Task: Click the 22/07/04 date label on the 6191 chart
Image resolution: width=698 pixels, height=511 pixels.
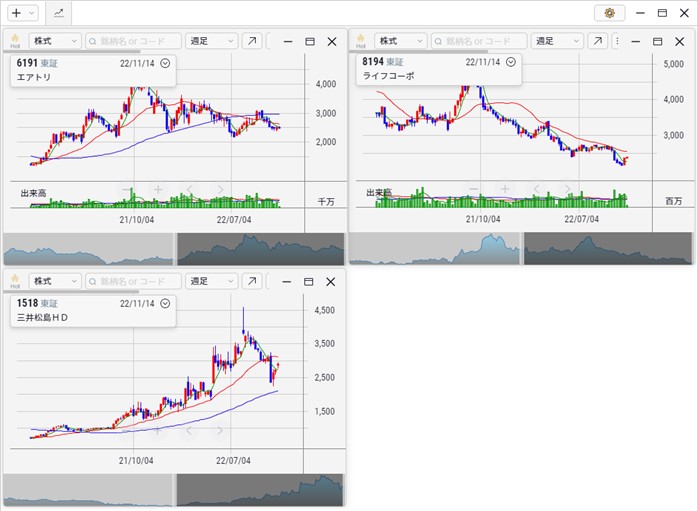Action: pos(234,219)
